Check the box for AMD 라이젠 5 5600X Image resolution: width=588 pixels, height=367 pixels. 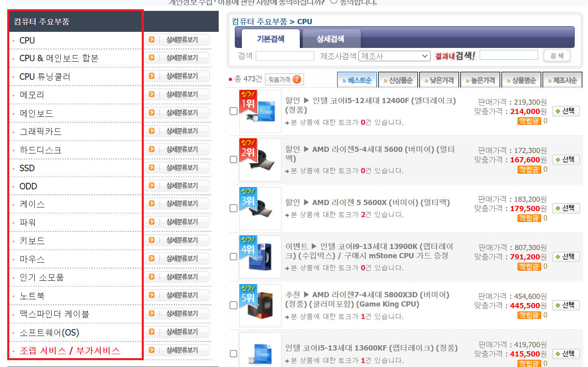pos(233,208)
